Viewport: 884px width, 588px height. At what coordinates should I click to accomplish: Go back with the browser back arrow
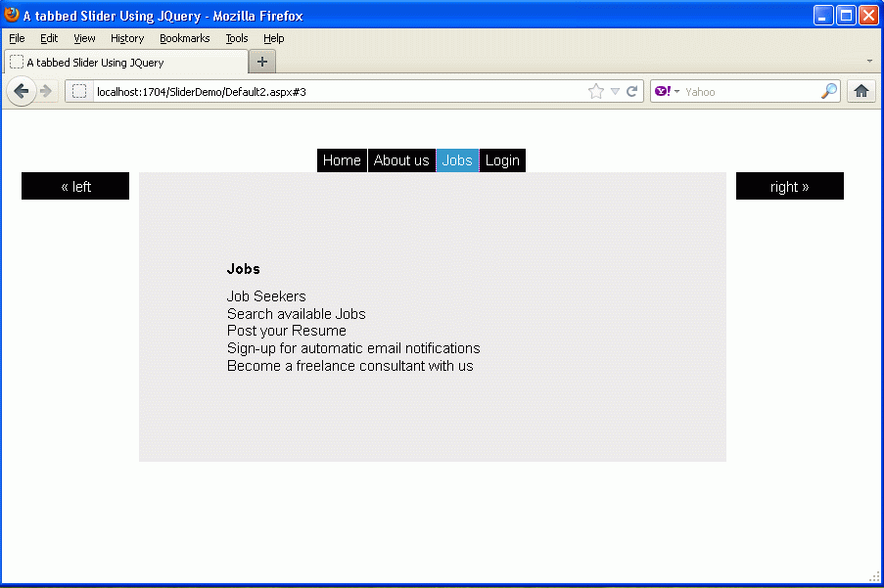[22, 91]
